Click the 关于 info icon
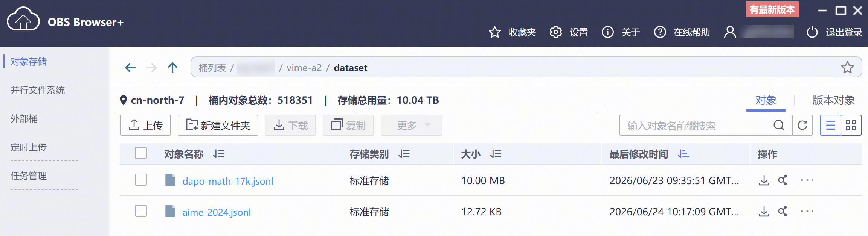 (607, 32)
